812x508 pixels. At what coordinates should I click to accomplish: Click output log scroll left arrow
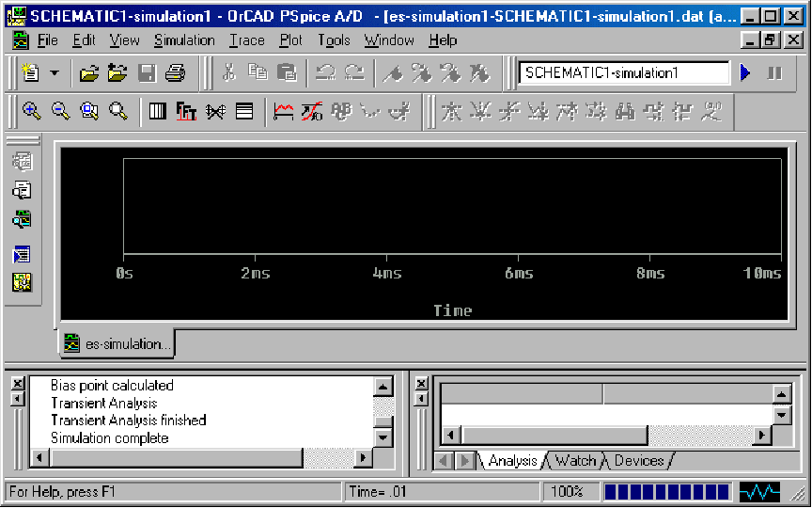point(39,458)
